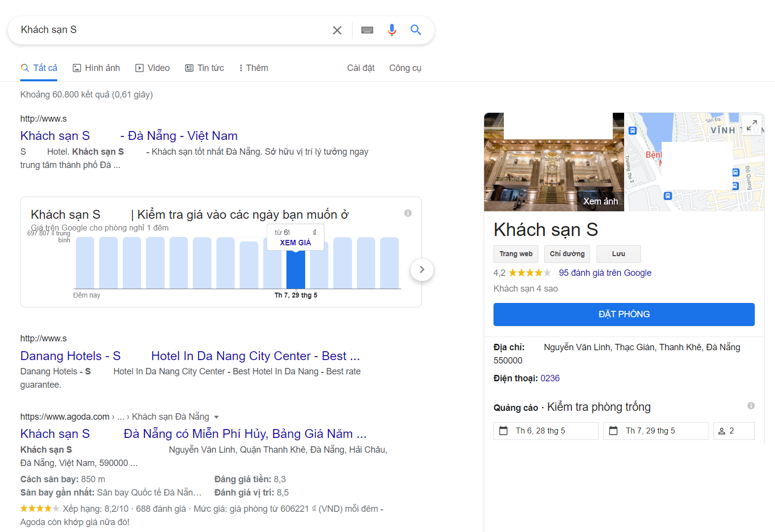
Task: Switch to the Hình ảnh tab
Action: point(96,68)
